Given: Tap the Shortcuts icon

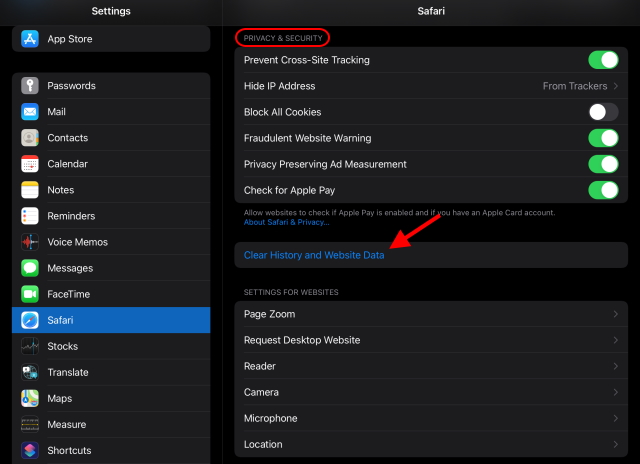Looking at the screenshot, I should coord(30,451).
